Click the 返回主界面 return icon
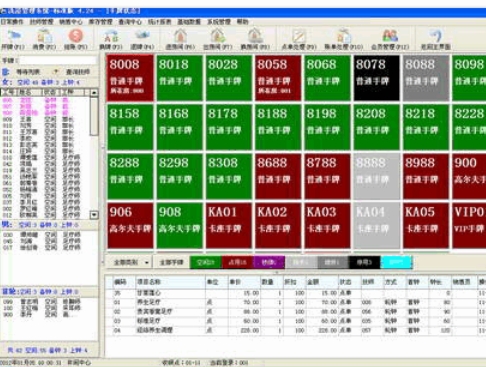The width and height of the screenshot is (486, 367). 436,39
